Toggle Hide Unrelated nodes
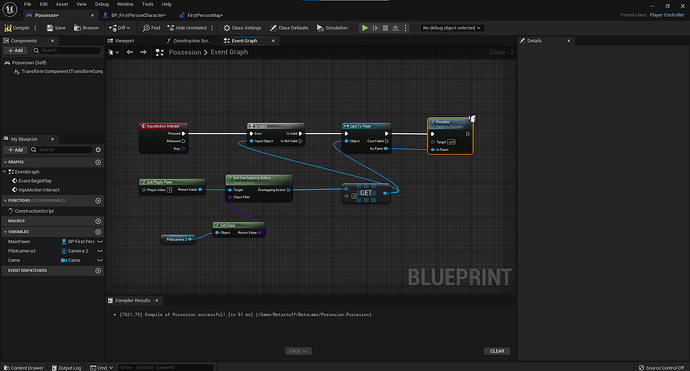 click(x=187, y=28)
